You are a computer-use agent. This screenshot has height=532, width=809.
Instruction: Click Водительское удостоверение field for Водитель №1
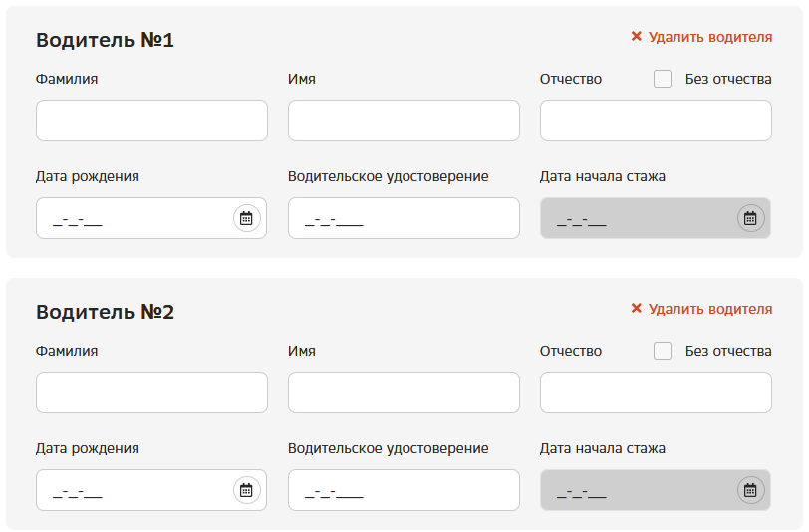coord(404,218)
